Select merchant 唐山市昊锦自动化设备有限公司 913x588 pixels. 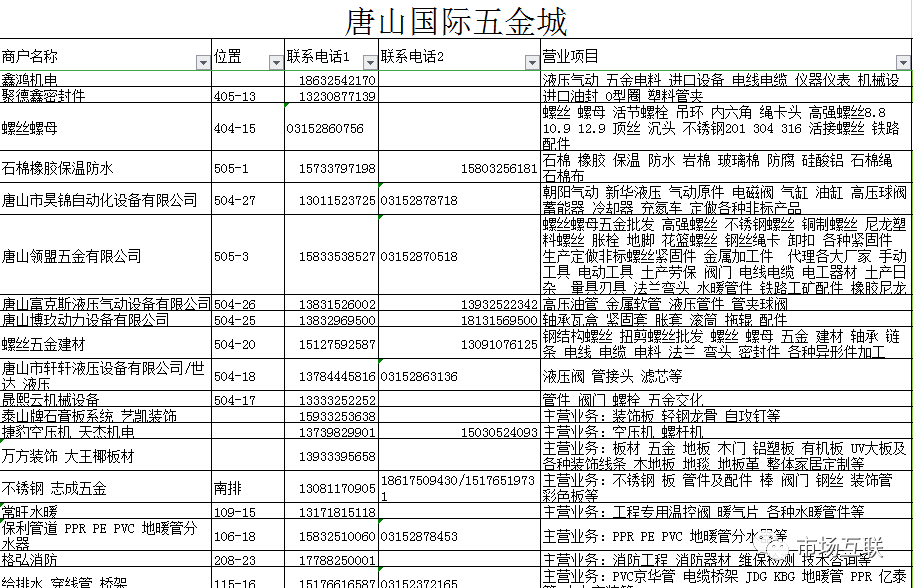click(x=105, y=200)
